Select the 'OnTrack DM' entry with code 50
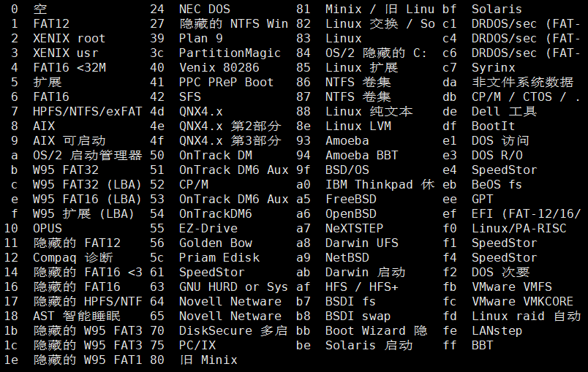 216,155
